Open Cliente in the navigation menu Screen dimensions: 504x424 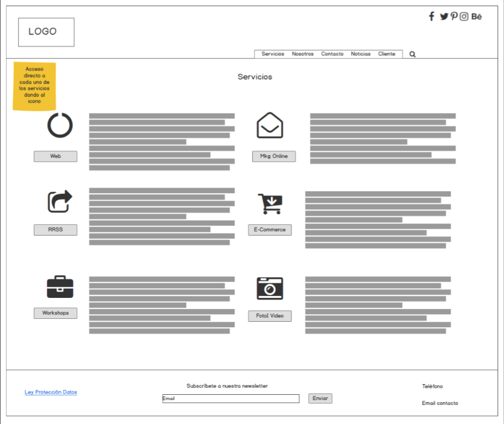click(386, 54)
